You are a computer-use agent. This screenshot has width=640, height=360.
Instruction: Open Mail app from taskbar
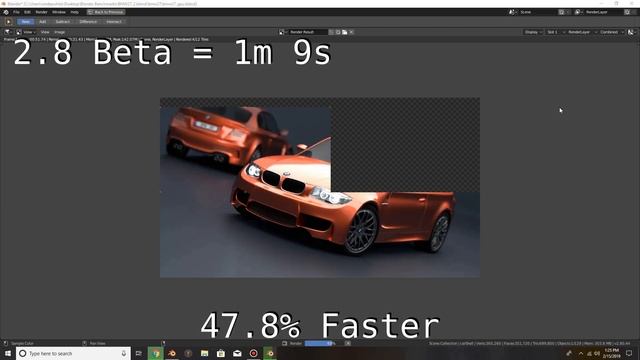(x=237, y=353)
